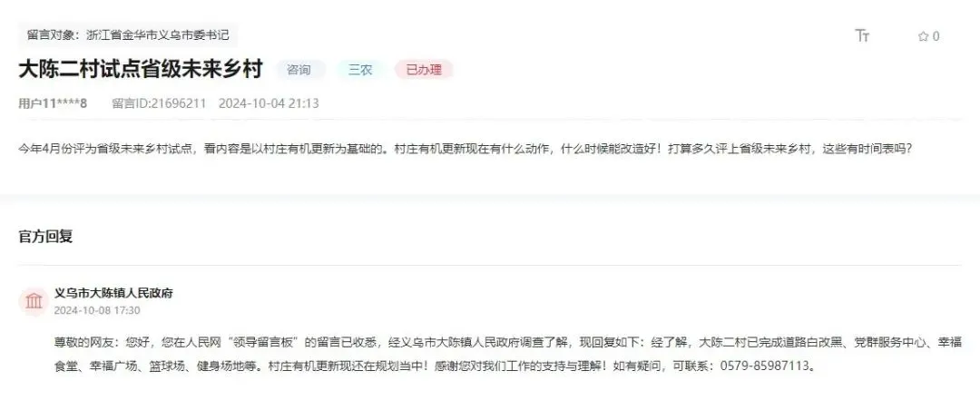
Task: Click 浙江省金华市义乌市委书记 in recipient label
Action: pos(158,35)
